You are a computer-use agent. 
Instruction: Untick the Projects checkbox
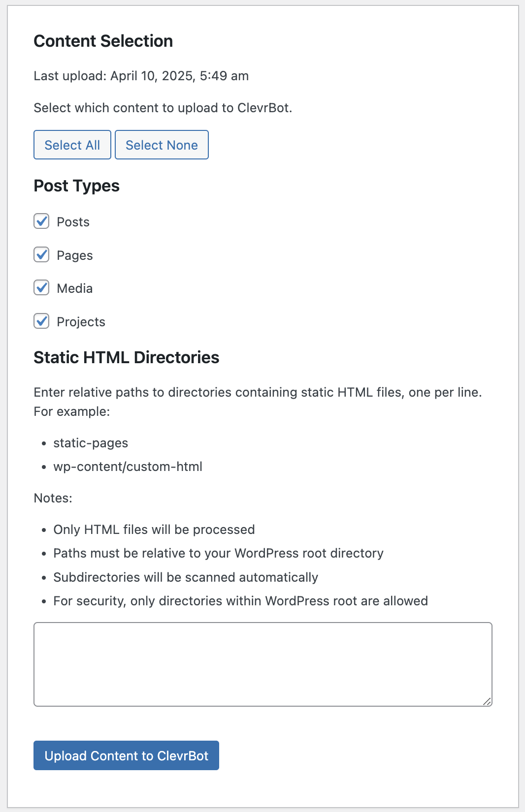(x=41, y=321)
